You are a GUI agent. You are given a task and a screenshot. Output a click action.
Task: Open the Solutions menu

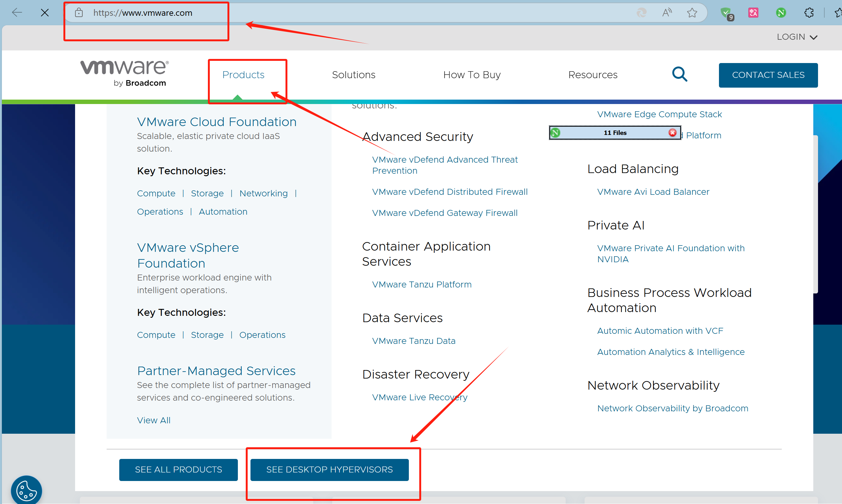pyautogui.click(x=353, y=75)
